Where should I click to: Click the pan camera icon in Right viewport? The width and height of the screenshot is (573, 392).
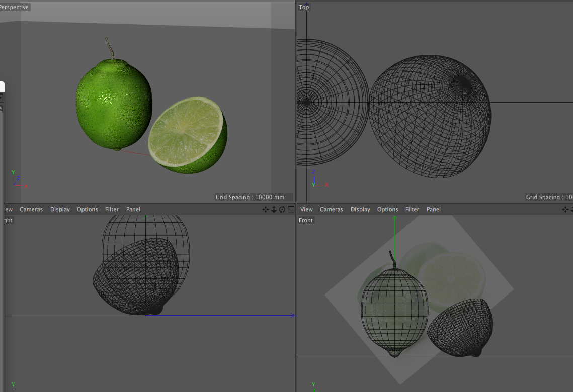coord(265,210)
